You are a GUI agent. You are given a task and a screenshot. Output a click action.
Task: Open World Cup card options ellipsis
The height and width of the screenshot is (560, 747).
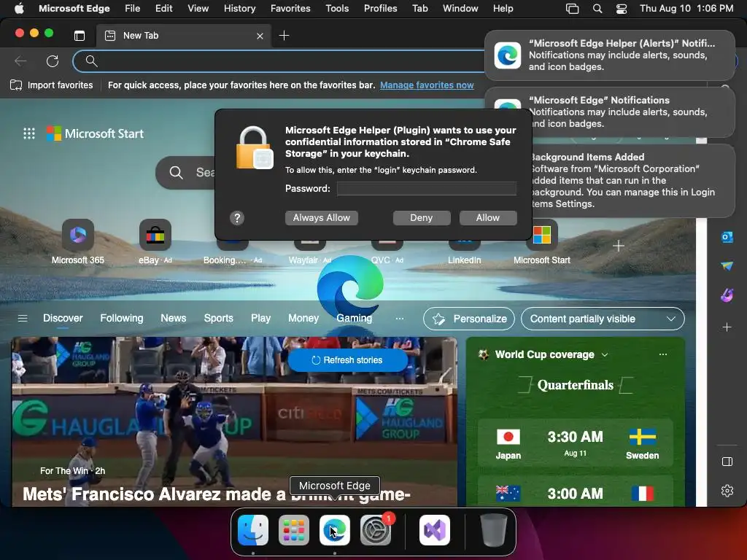[662, 354]
